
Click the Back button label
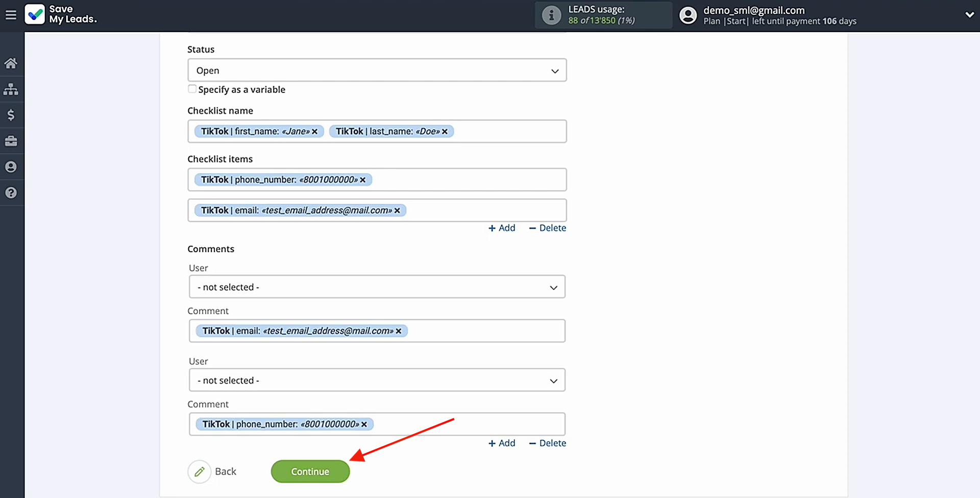(226, 471)
